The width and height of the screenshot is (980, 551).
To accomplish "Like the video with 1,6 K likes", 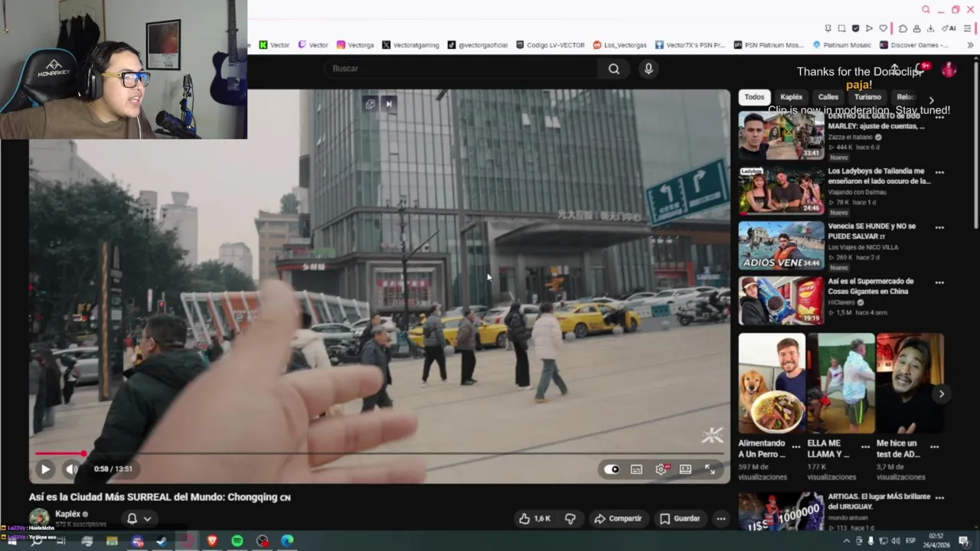I will coord(534,518).
